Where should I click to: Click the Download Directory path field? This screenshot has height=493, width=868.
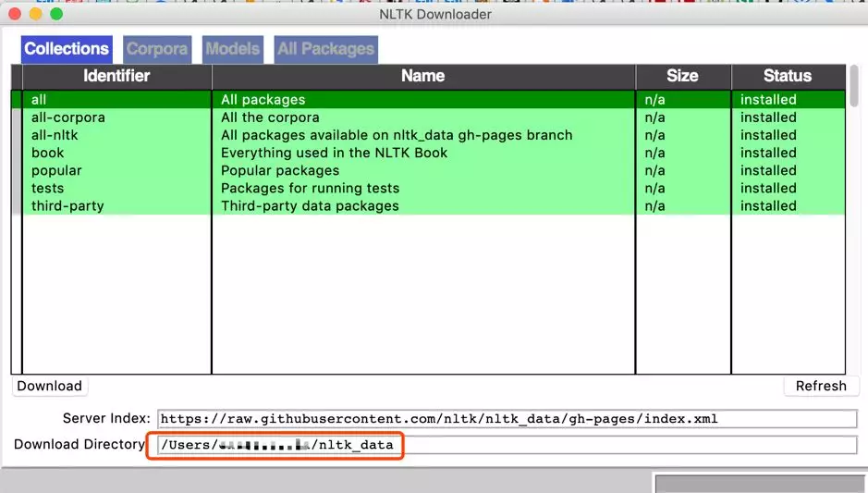click(x=507, y=445)
